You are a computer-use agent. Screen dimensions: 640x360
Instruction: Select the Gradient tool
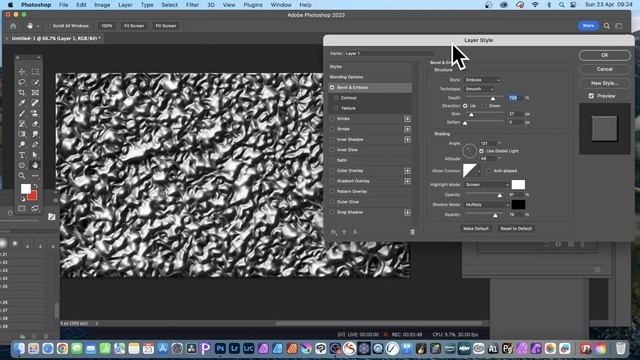[22, 134]
